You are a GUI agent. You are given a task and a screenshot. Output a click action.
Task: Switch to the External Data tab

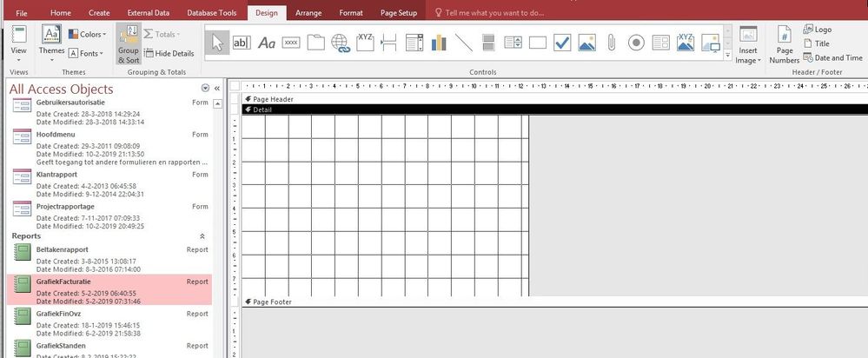point(149,13)
